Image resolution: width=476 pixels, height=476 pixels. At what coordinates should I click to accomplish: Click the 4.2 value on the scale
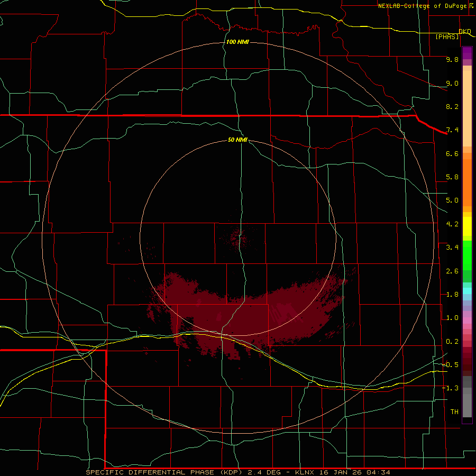452,224
